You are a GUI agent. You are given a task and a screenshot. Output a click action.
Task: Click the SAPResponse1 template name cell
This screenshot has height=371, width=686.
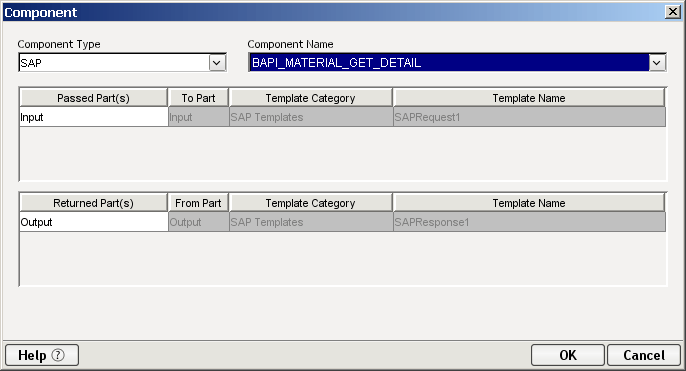[529, 222]
